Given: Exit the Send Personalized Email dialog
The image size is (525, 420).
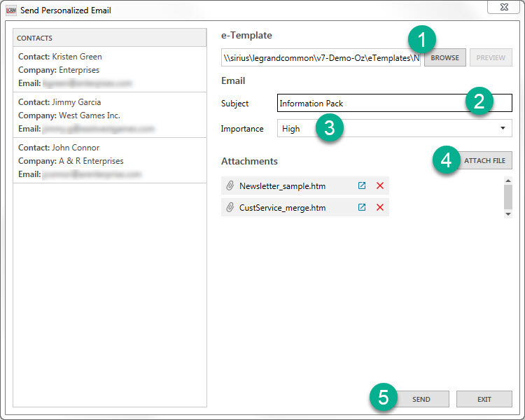Looking at the screenshot, I should click(x=484, y=399).
